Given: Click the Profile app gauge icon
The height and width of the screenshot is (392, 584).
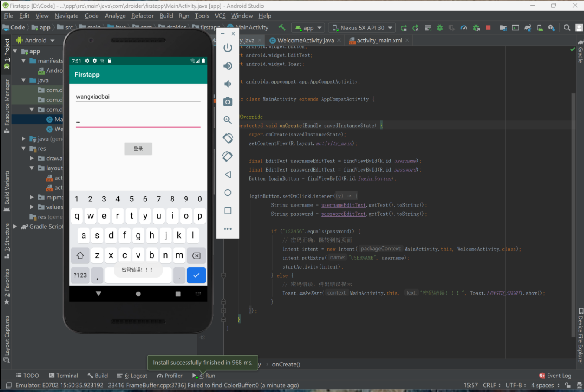Looking at the screenshot, I should pyautogui.click(x=464, y=28).
